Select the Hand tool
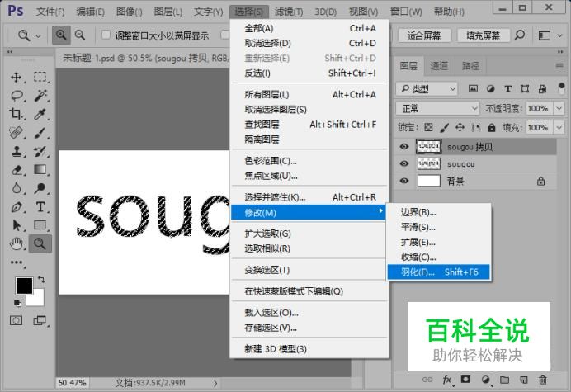 17,243
